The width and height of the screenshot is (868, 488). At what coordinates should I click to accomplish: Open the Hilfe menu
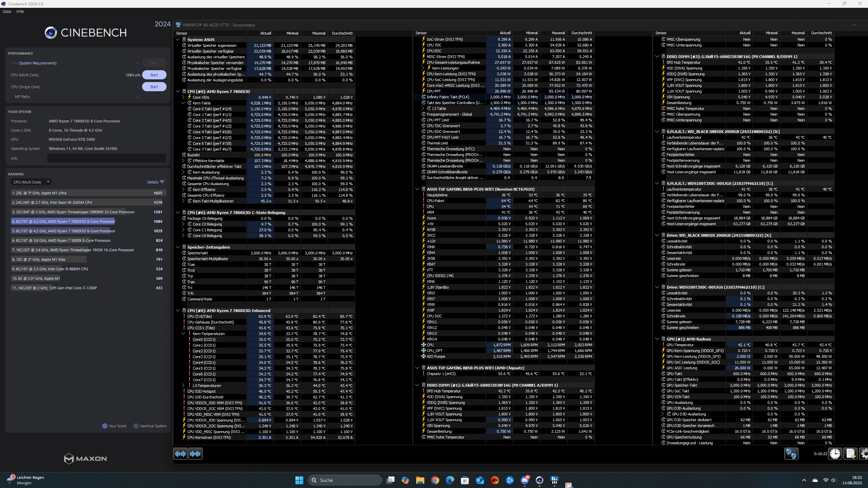click(x=20, y=12)
